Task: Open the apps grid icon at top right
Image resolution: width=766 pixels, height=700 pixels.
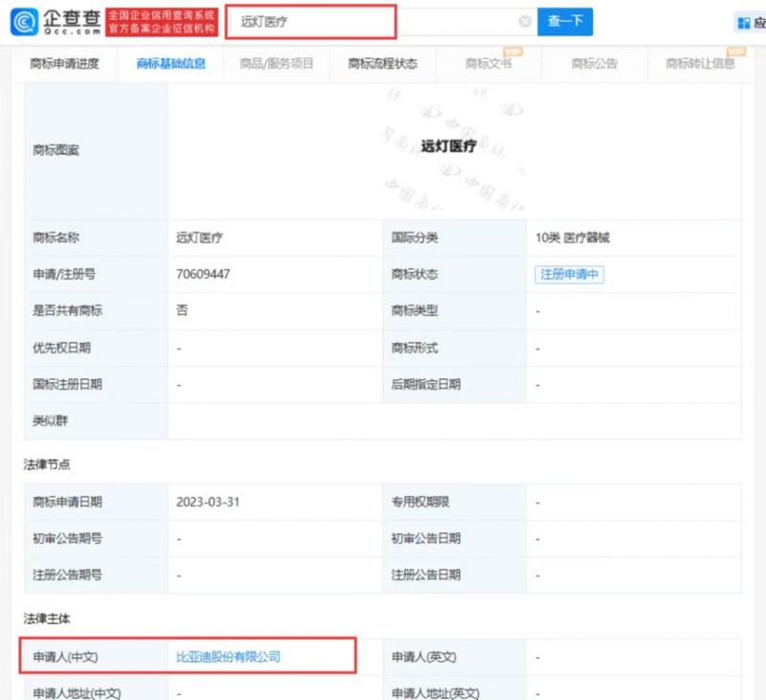Action: [744, 23]
